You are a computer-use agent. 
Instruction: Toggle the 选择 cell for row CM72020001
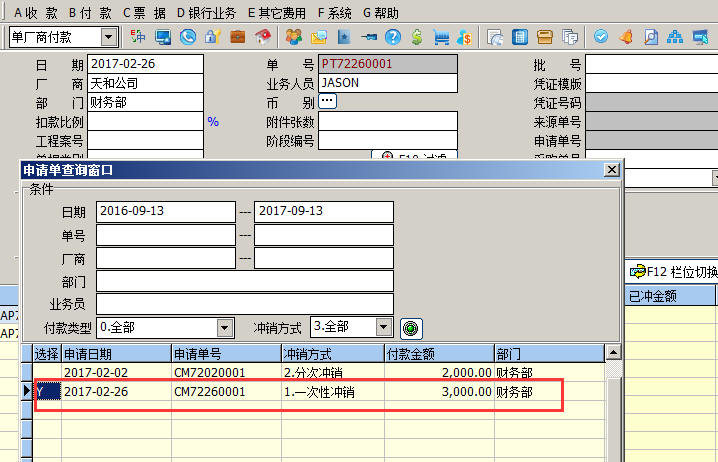[x=47, y=372]
